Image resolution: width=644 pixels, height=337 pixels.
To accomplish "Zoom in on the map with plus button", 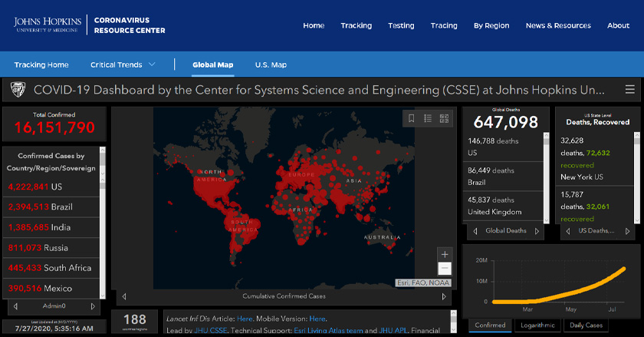I will pos(445,254).
